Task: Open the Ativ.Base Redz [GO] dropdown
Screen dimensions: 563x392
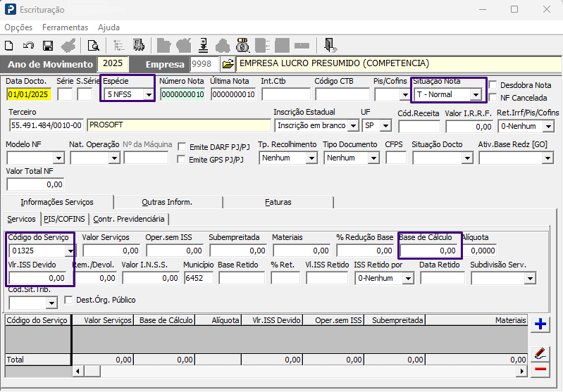Action: (x=547, y=158)
